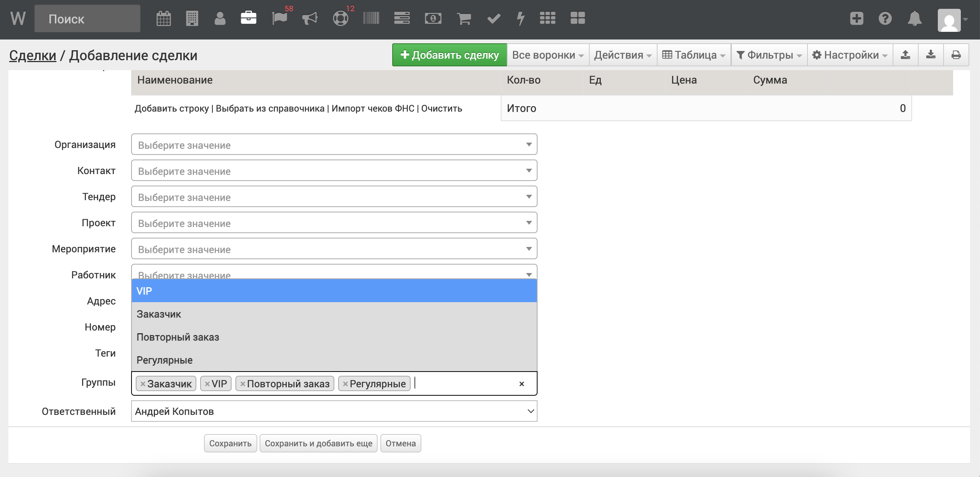Click the lightning bolt icon

tap(520, 18)
